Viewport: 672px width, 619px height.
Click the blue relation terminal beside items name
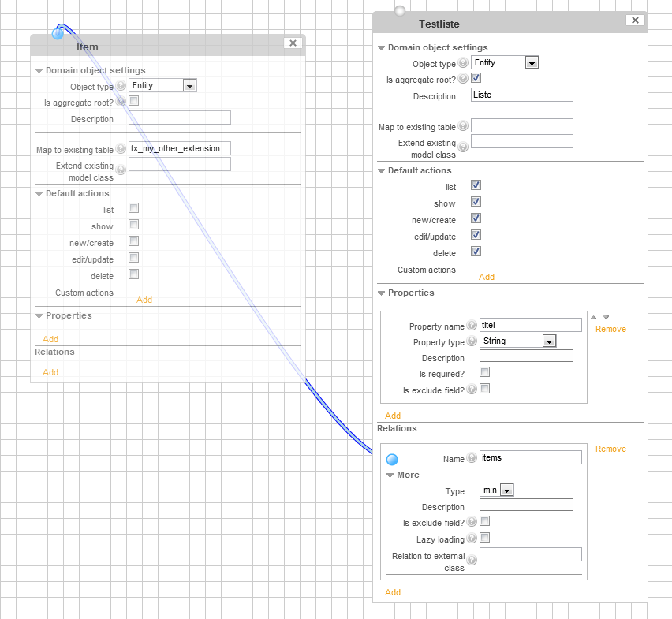coord(392,460)
